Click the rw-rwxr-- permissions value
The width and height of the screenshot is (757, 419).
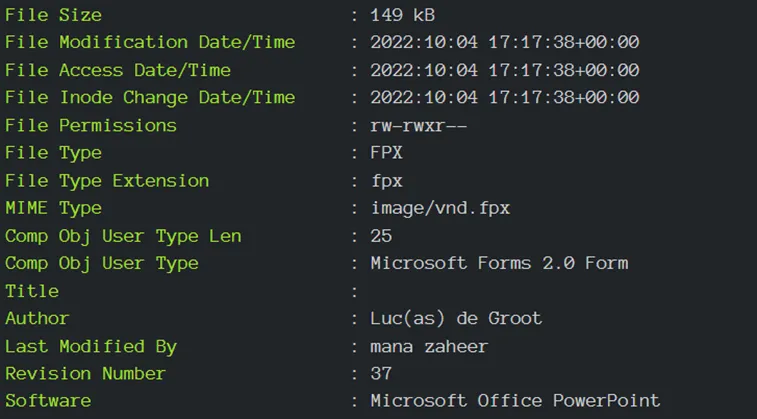pyautogui.click(x=419, y=126)
